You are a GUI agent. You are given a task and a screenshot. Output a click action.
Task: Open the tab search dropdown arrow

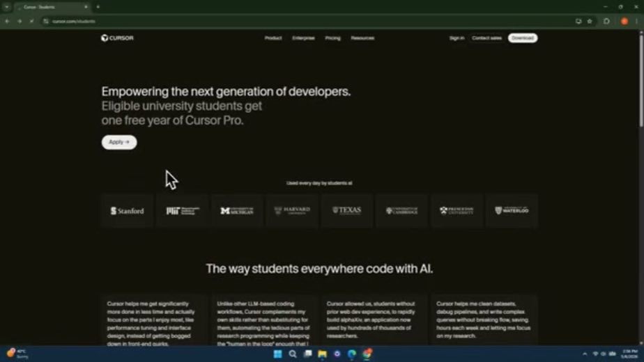7,7
